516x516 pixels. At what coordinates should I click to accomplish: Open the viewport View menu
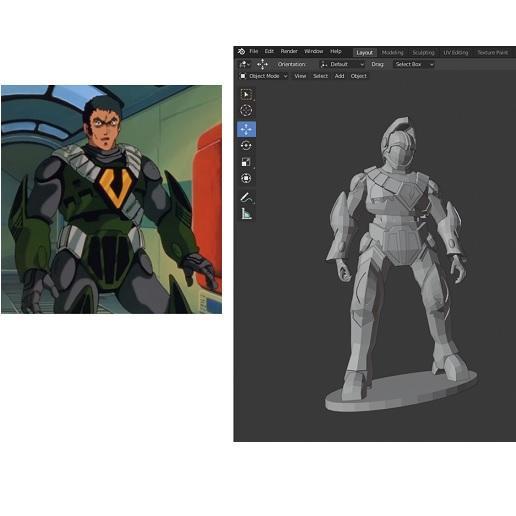pyautogui.click(x=300, y=76)
